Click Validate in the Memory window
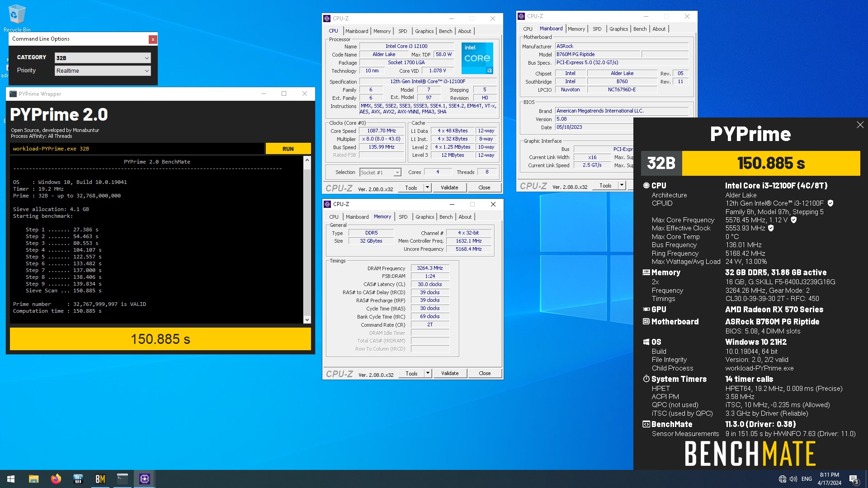This screenshot has height=488, width=868. (450, 373)
